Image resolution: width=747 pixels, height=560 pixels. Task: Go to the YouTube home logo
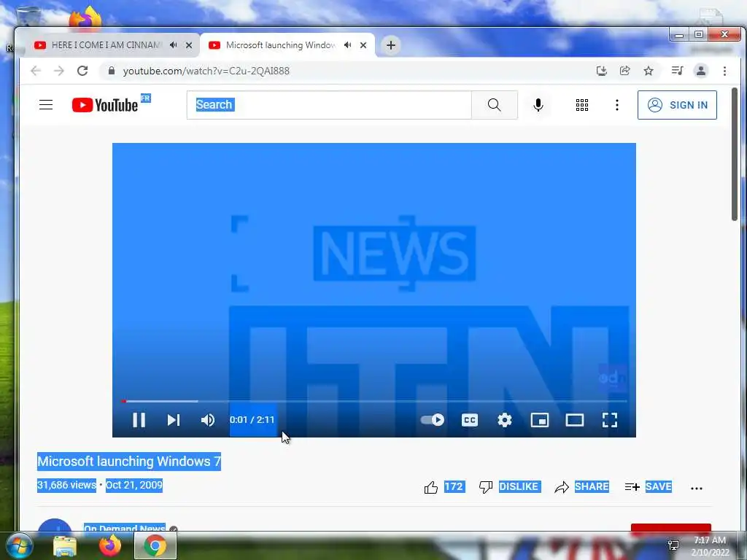pos(105,105)
